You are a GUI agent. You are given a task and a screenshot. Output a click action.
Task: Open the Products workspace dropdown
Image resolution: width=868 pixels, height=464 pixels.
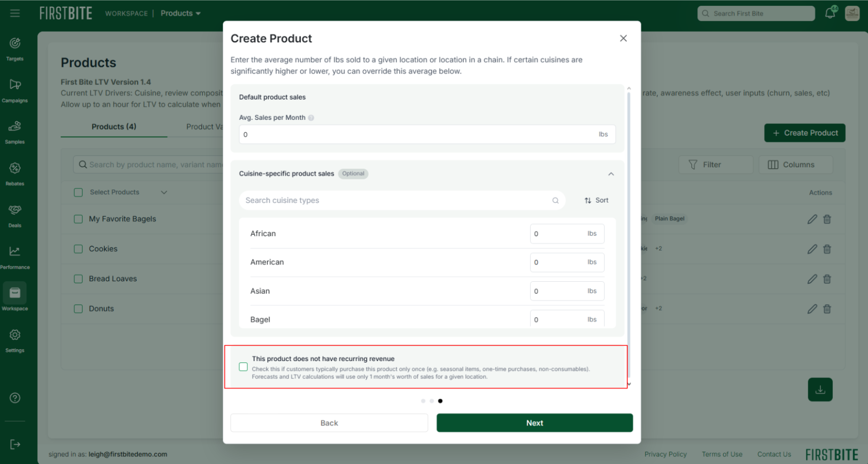(180, 13)
